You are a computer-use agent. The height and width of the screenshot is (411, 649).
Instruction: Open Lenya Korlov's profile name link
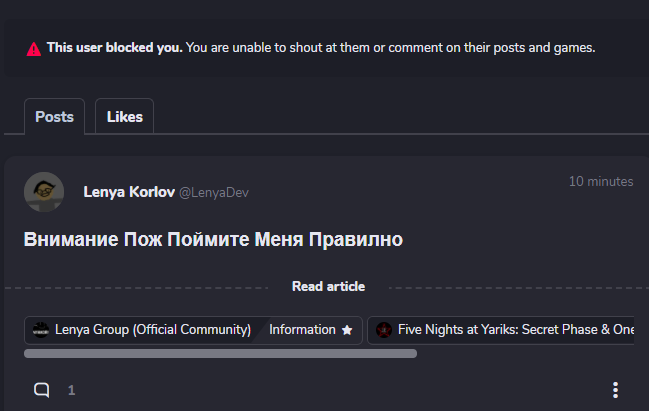point(129,192)
